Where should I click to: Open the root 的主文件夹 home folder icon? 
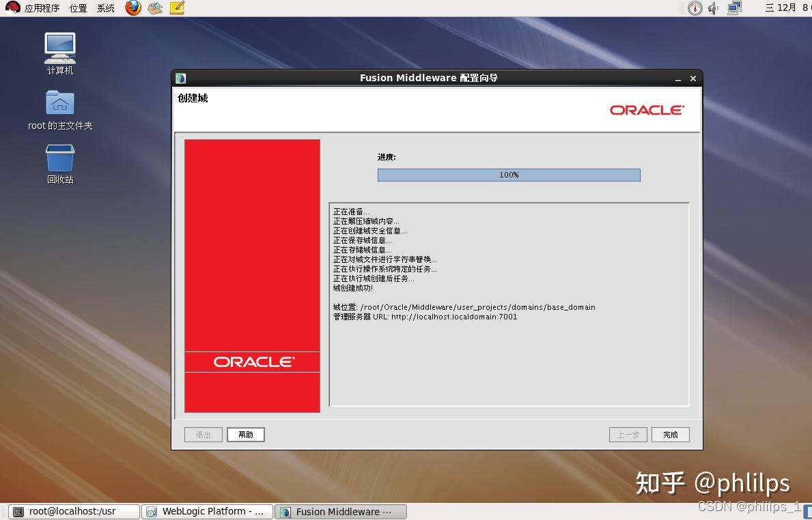(60, 104)
